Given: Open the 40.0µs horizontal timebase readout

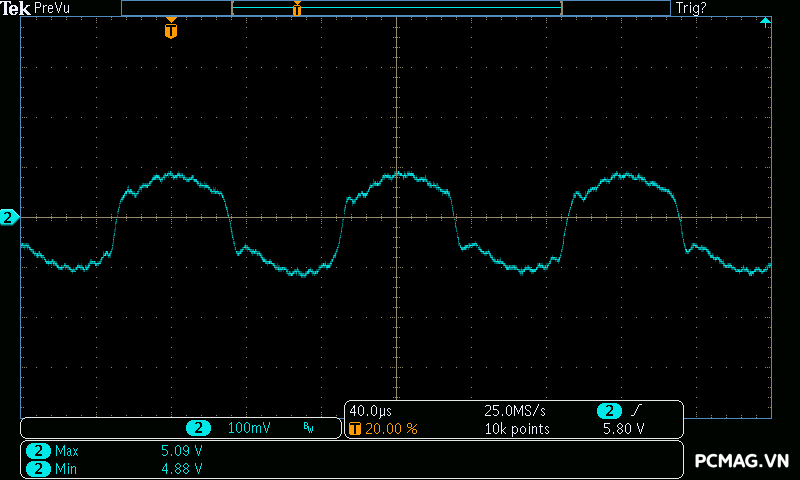Looking at the screenshot, I should pos(370,411).
